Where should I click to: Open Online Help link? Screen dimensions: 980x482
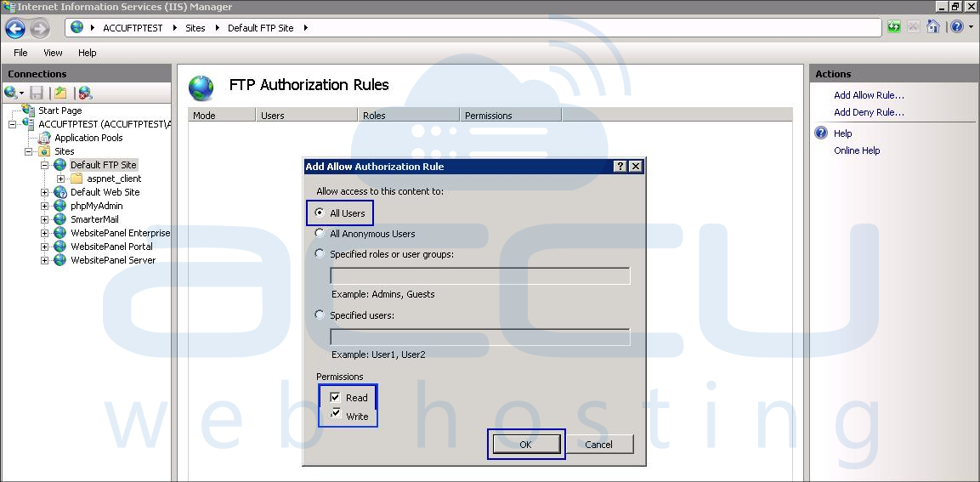point(857,150)
